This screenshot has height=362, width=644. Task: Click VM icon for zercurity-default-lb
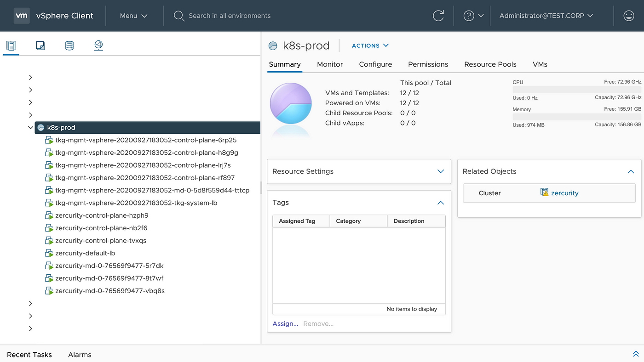pos(49,253)
